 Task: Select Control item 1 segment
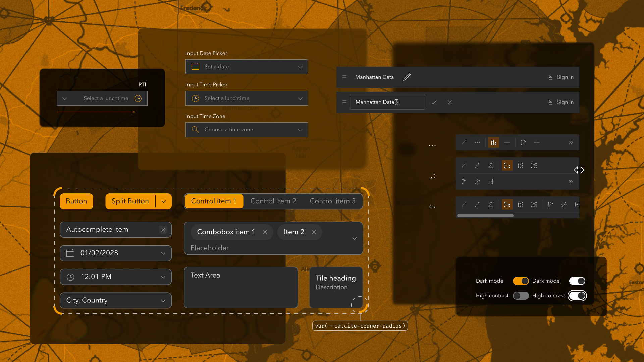214,201
